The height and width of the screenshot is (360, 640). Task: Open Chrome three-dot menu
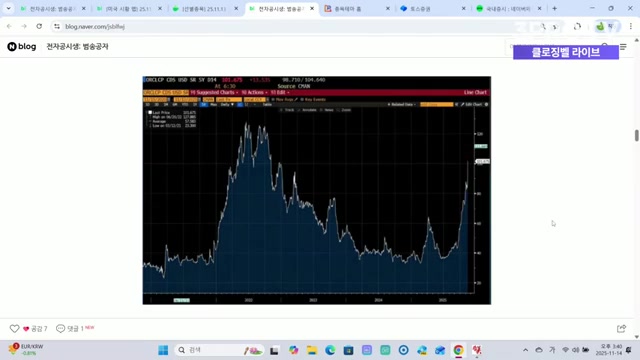pyautogui.click(x=631, y=26)
